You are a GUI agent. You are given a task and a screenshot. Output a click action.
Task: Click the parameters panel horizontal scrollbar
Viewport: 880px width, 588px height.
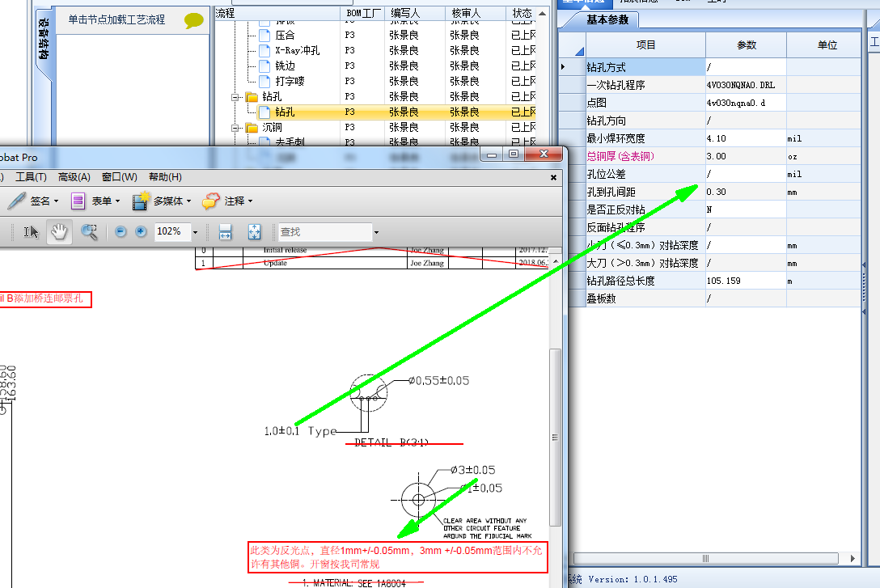(x=705, y=558)
